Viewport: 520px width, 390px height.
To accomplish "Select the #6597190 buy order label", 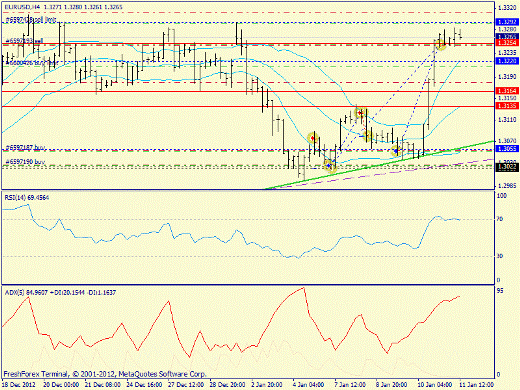I will pyautogui.click(x=26, y=162).
